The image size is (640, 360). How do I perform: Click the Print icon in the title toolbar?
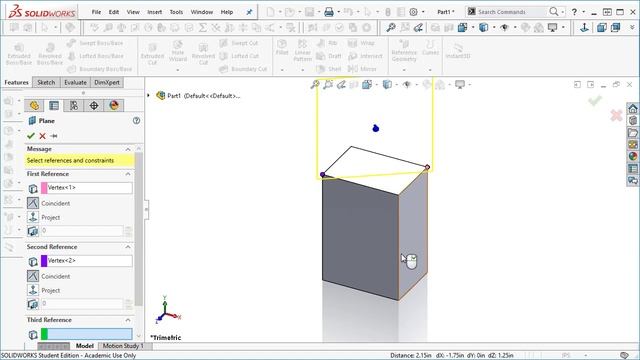pos(329,12)
